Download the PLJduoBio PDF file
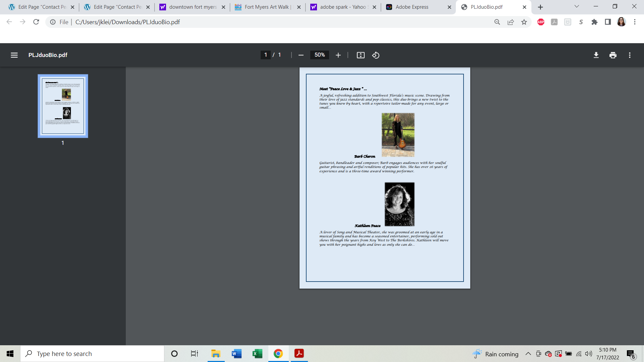This screenshot has width=644, height=362. click(x=596, y=55)
